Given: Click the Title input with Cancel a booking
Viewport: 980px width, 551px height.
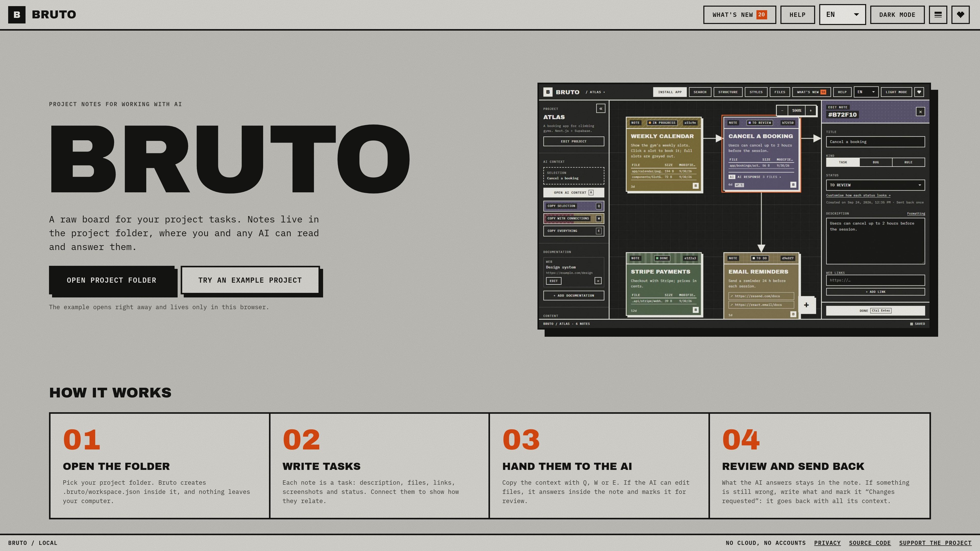Looking at the screenshot, I should [875, 142].
